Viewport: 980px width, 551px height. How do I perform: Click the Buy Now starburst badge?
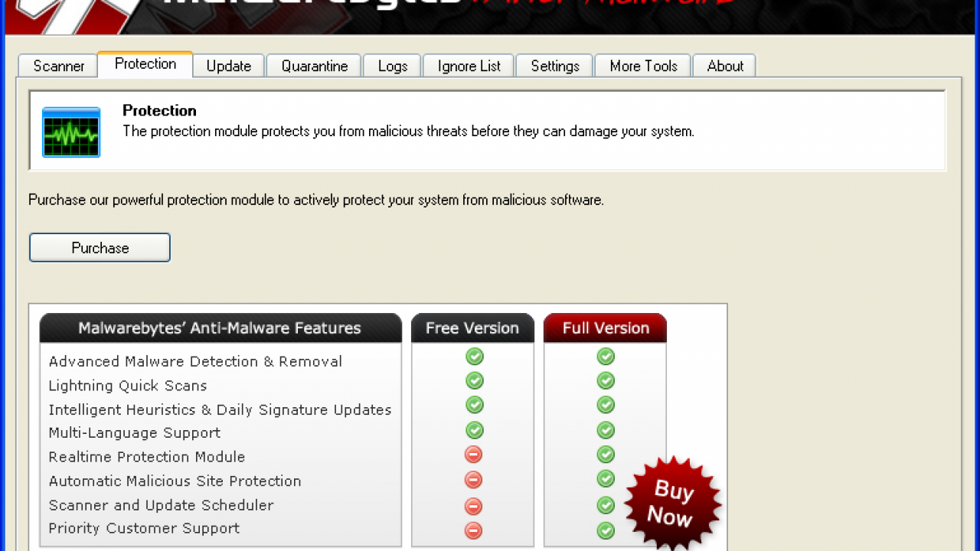click(672, 501)
